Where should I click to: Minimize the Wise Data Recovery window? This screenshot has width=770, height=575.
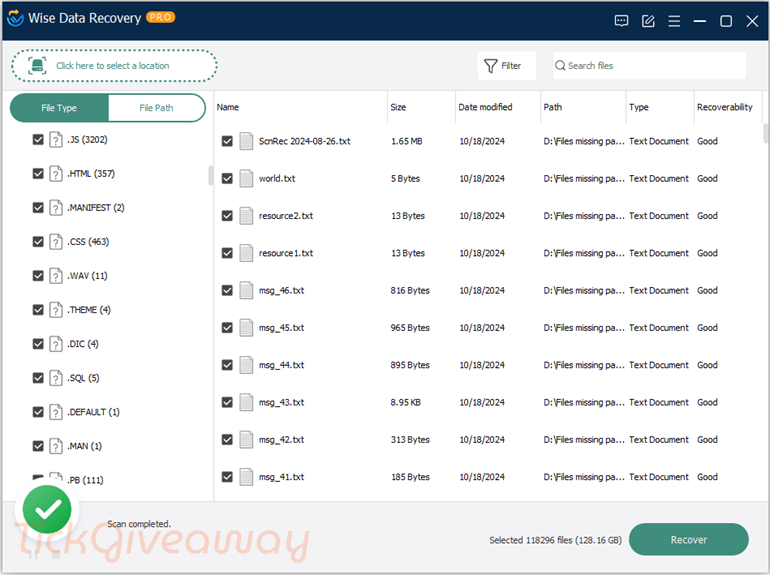(700, 21)
